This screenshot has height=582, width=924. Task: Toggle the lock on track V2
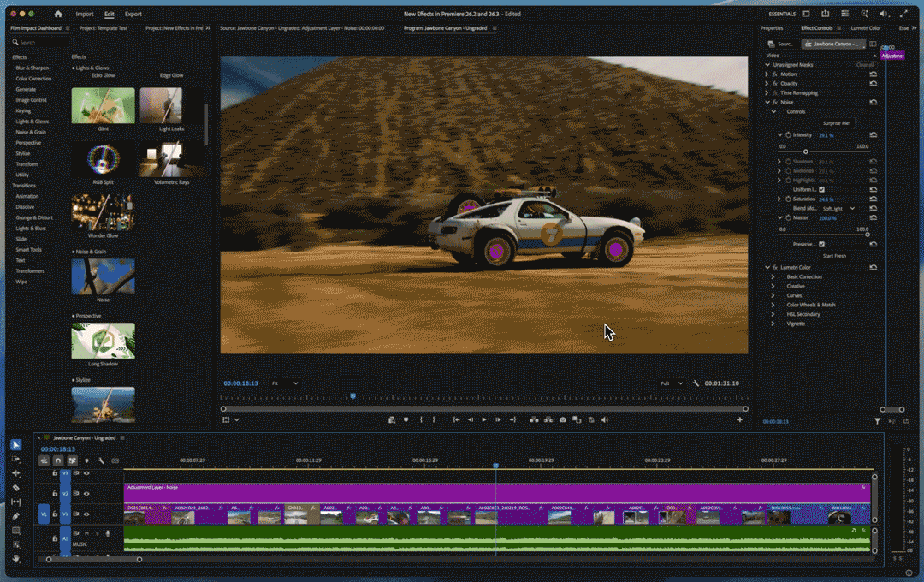(55, 494)
